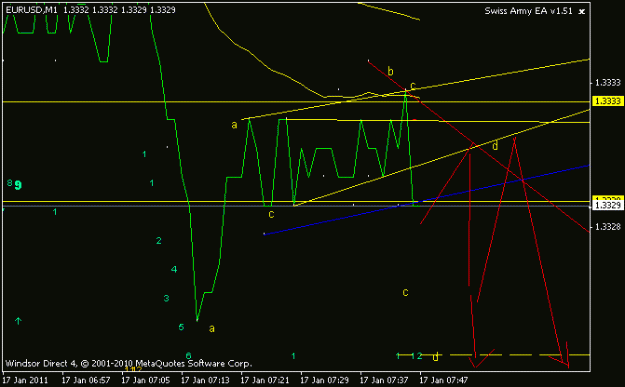Click the 17 Jan 06:57 time axis label

pos(85,380)
